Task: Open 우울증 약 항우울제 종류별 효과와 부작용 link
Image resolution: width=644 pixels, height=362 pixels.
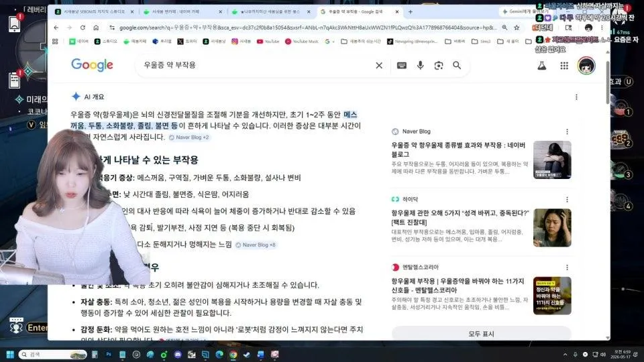Action: [458, 149]
